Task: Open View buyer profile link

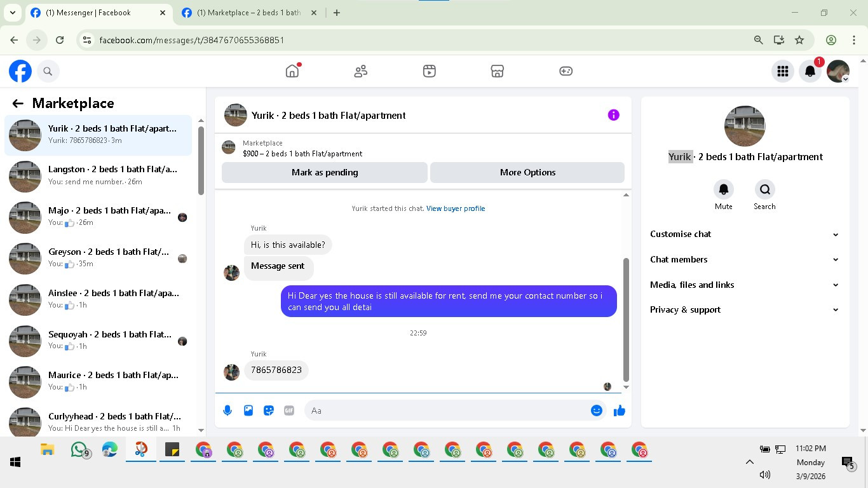Action: coord(456,208)
